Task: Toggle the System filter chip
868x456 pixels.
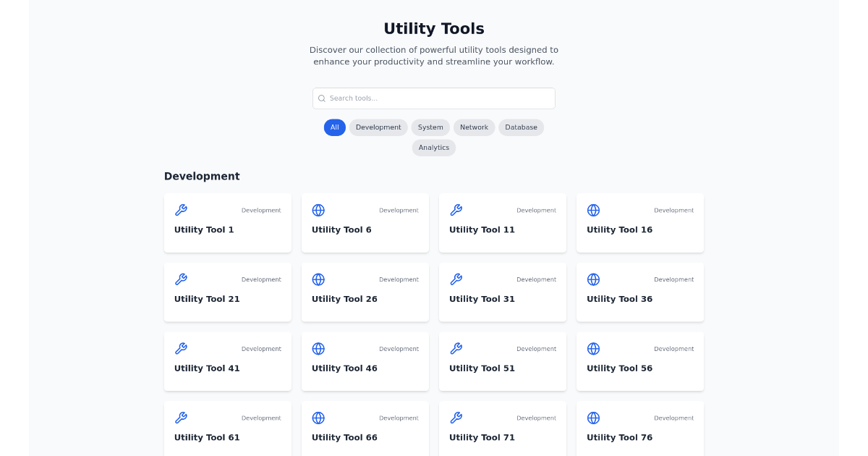Action: click(430, 127)
